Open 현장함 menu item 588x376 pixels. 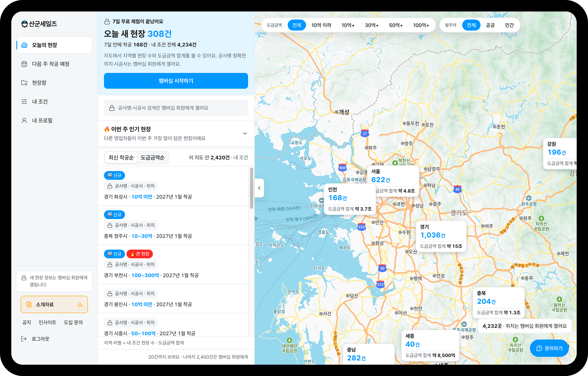point(54,83)
